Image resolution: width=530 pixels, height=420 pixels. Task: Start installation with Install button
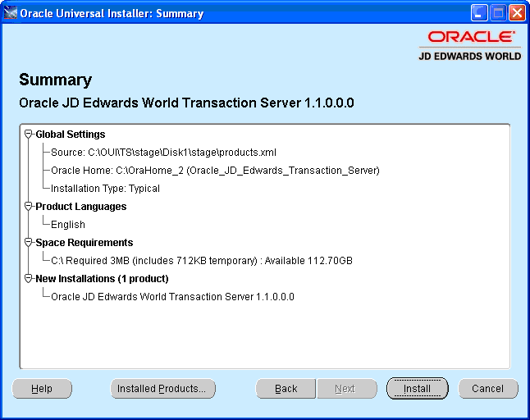point(417,389)
